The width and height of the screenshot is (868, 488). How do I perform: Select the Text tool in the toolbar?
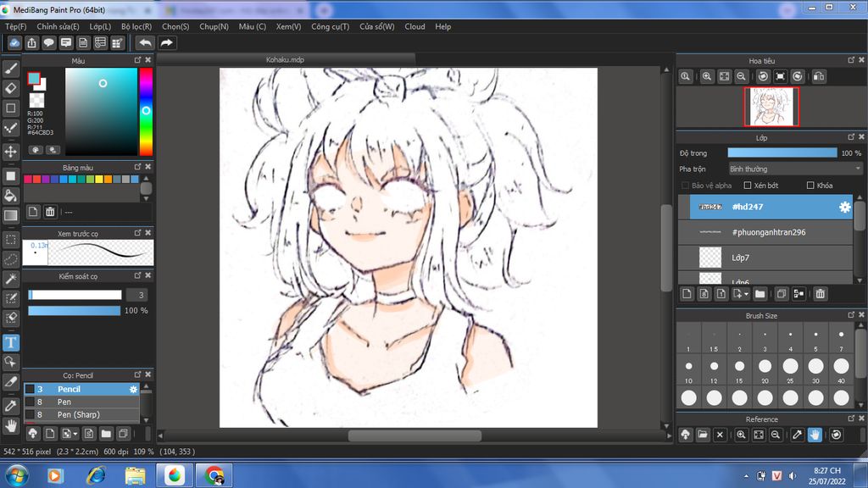pyautogui.click(x=11, y=343)
